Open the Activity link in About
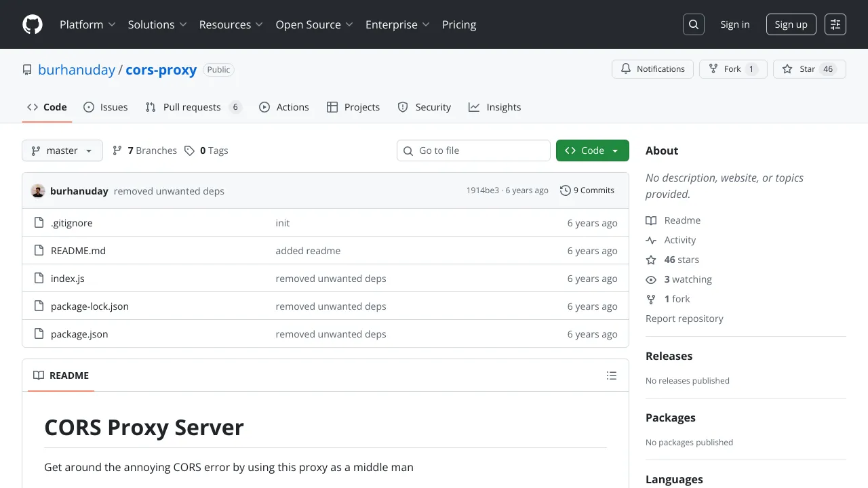Image resolution: width=868 pixels, height=488 pixels. 671,240
